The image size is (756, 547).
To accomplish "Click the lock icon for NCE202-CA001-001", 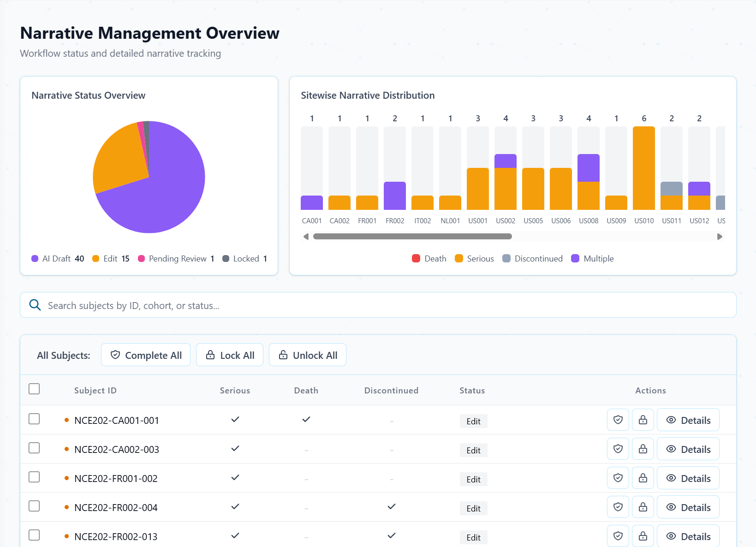I will [643, 420].
